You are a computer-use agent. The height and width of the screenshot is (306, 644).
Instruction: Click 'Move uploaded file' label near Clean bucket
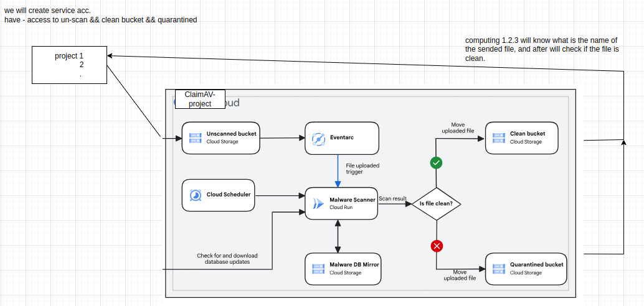click(458, 128)
